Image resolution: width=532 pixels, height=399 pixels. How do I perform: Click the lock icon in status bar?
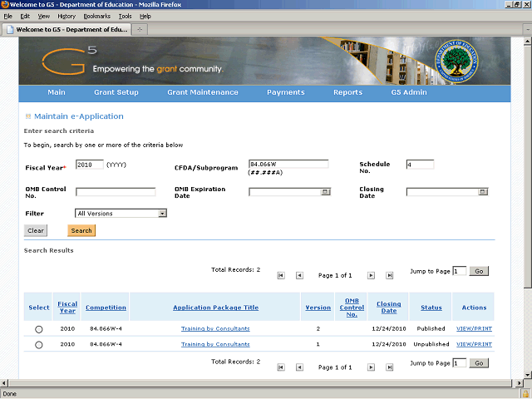526,394
